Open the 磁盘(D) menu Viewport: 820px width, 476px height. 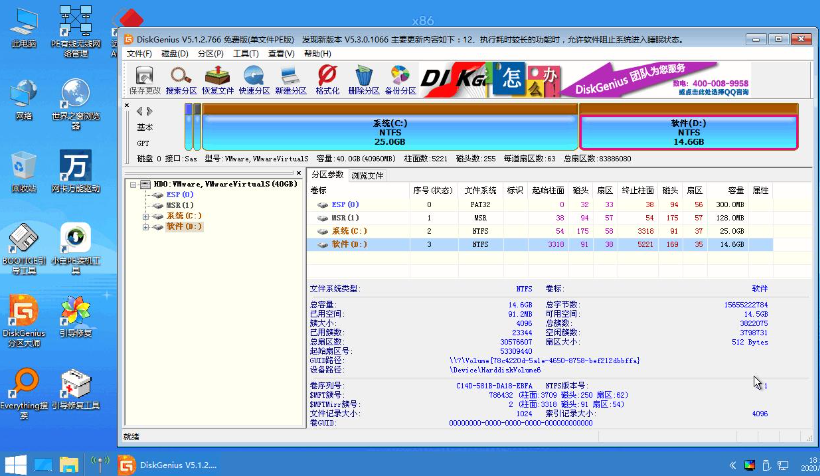point(175,53)
